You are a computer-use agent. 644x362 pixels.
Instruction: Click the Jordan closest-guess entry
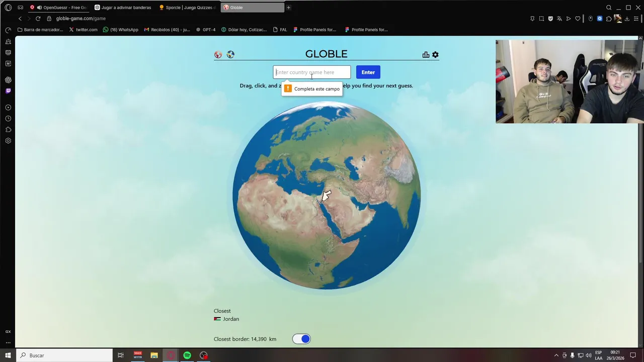pyautogui.click(x=226, y=319)
